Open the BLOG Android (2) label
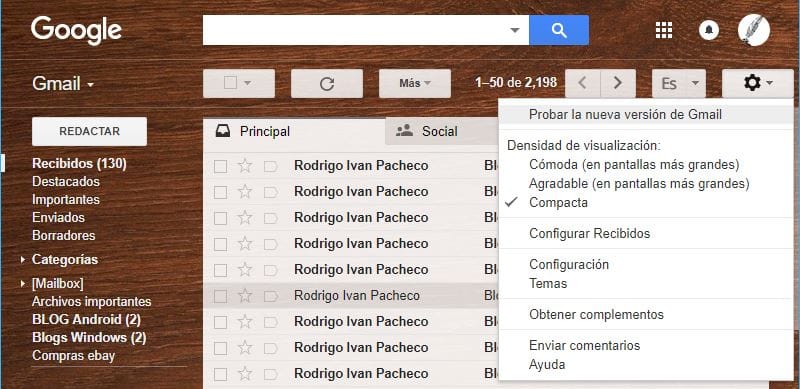Image resolution: width=800 pixels, height=389 pixels. (86, 320)
